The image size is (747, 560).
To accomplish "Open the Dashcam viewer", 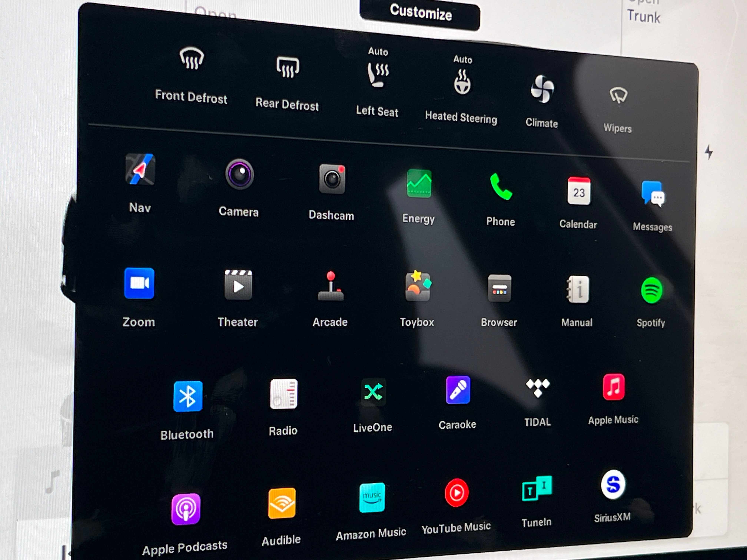I will pos(332,179).
